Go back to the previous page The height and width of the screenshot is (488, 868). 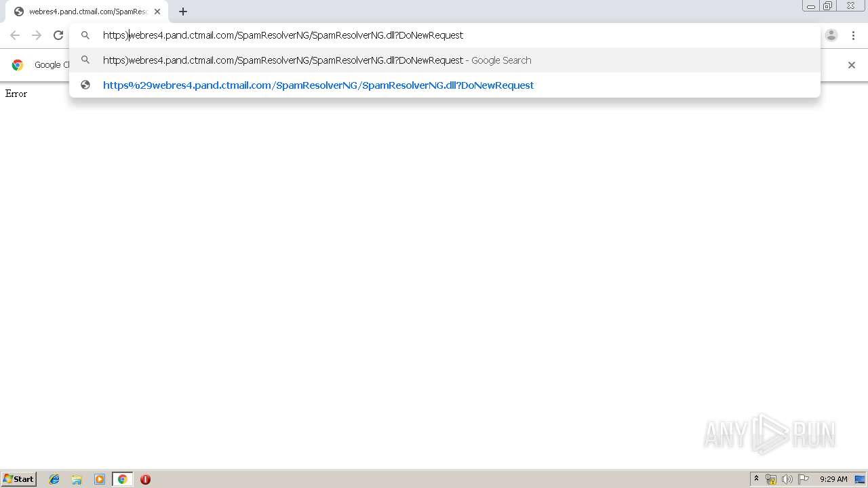pos(15,35)
